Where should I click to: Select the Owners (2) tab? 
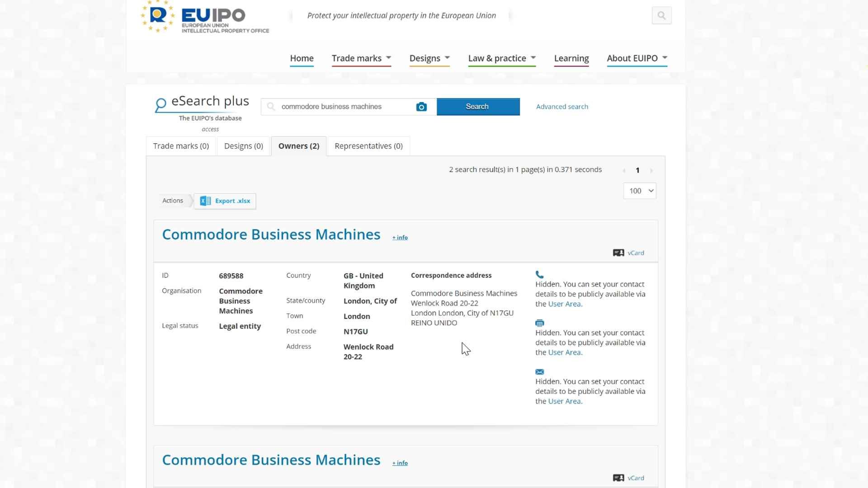pos(299,146)
